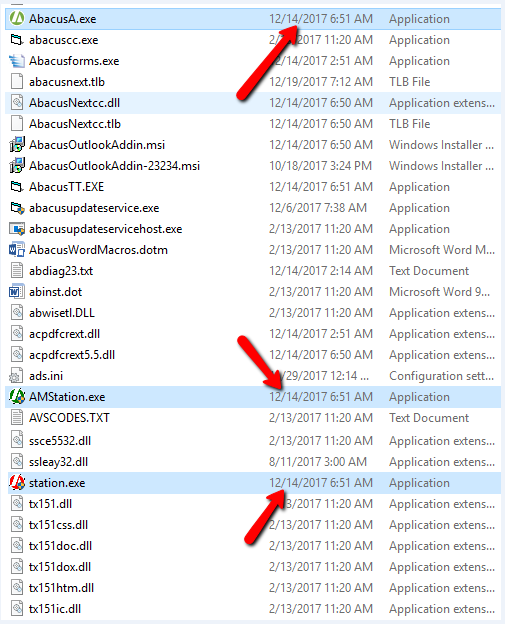Click the AbacusNextcc.dll gear icon
This screenshot has height=624, width=505.
click(x=17, y=103)
